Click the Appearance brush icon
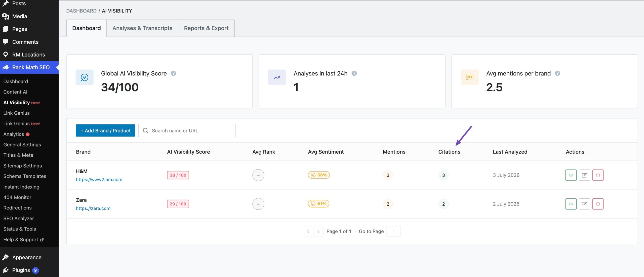The image size is (644, 277). [x=6, y=257]
